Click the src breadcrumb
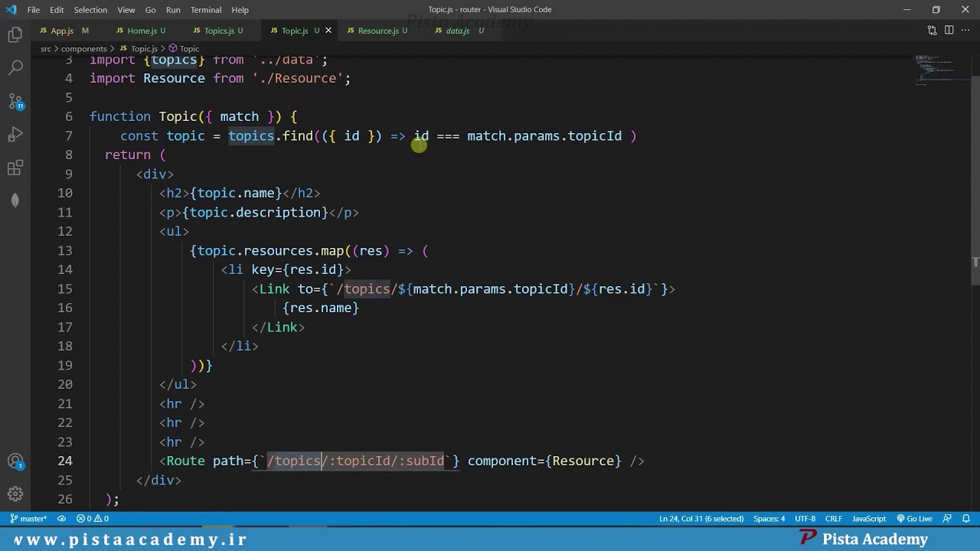This screenshot has height=551, width=980. 45,48
